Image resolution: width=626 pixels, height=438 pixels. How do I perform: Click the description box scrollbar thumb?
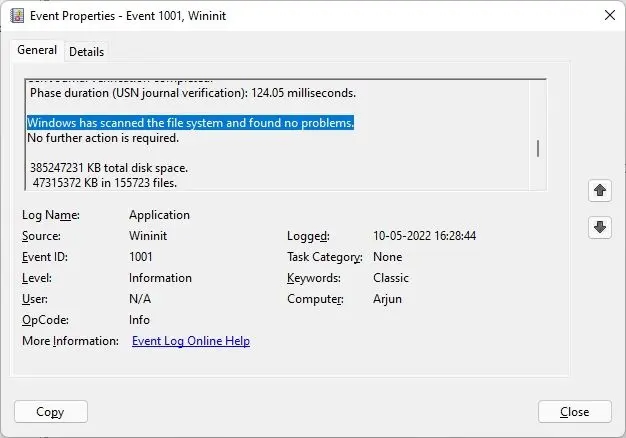click(538, 148)
